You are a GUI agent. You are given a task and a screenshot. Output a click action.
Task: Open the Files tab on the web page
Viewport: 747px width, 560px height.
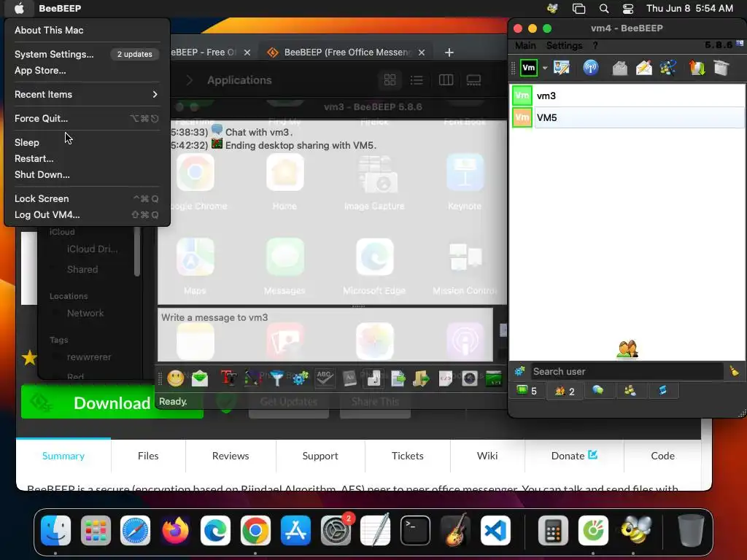click(148, 456)
